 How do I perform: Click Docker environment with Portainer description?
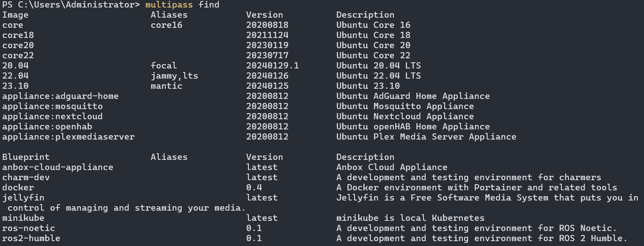tap(477, 187)
